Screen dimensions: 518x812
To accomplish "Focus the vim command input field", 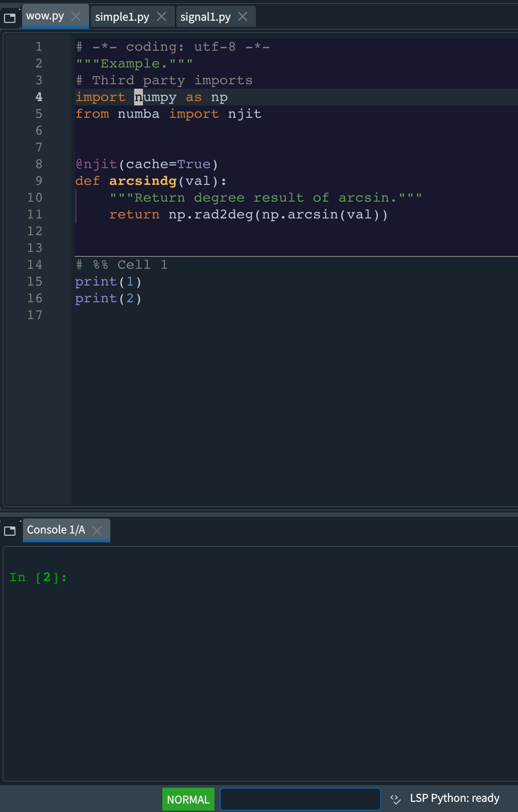I will [300, 799].
